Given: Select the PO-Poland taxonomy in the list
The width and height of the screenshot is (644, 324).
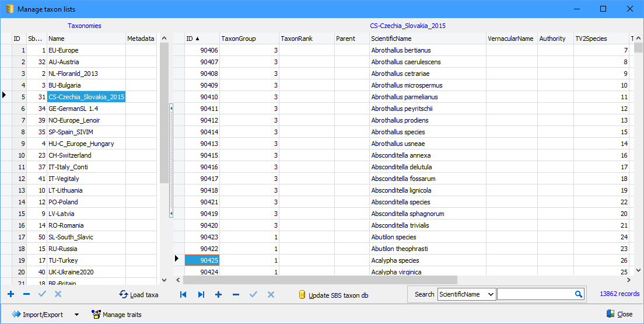Looking at the screenshot, I should pyautogui.click(x=63, y=202).
